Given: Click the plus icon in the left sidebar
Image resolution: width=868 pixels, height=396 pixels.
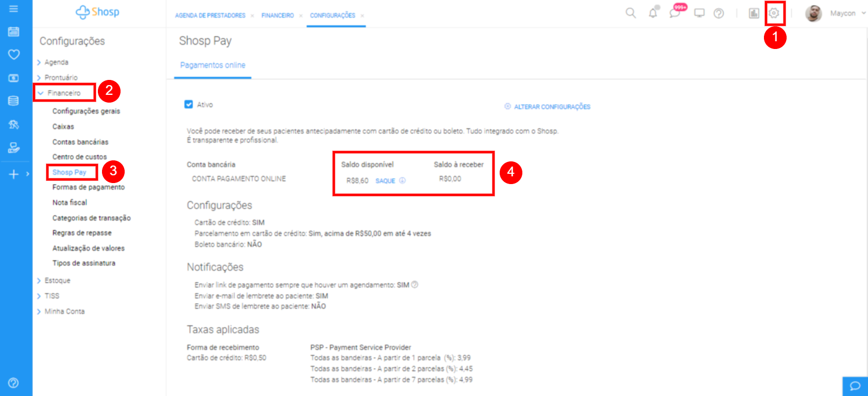Looking at the screenshot, I should [14, 174].
